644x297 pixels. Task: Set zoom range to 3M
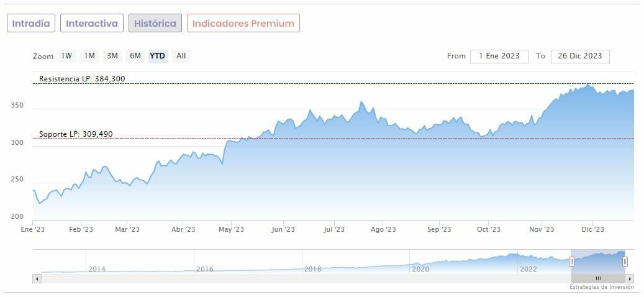112,56
